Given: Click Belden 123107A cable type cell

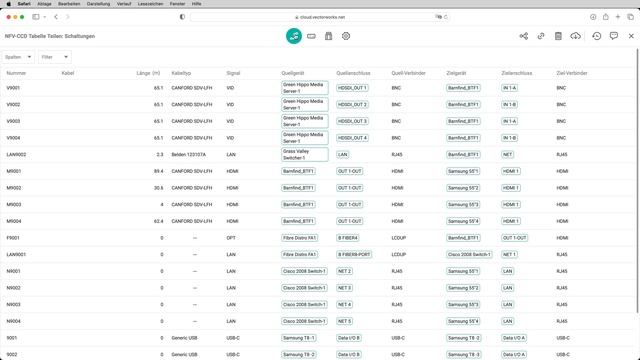Looking at the screenshot, I should (x=189, y=154).
